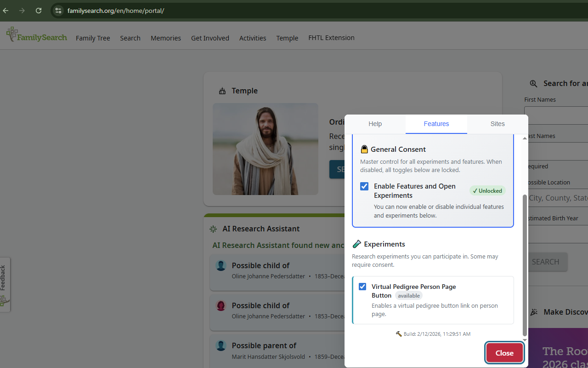
Task: Click the Build: 2/12/2026 timestamp text
Action: pyautogui.click(x=437, y=334)
